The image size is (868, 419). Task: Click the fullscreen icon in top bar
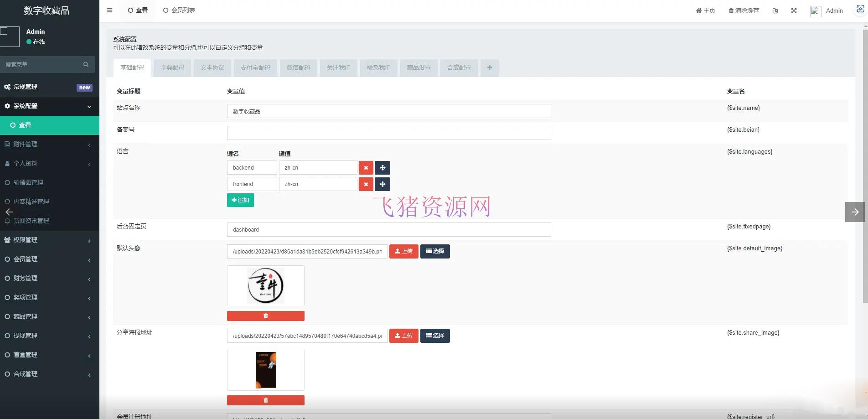[x=794, y=10]
